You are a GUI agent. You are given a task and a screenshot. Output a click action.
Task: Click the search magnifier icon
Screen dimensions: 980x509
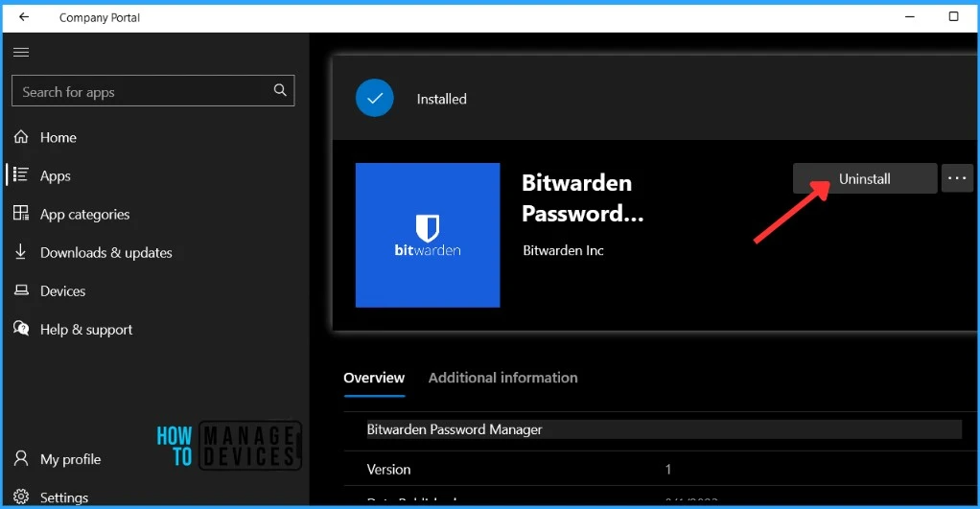[280, 90]
